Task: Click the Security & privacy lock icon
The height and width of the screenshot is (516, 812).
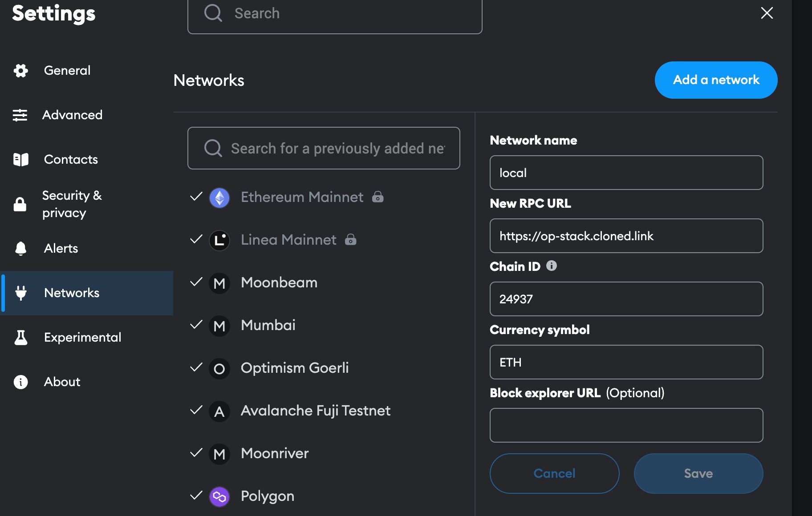Action: pos(20,204)
